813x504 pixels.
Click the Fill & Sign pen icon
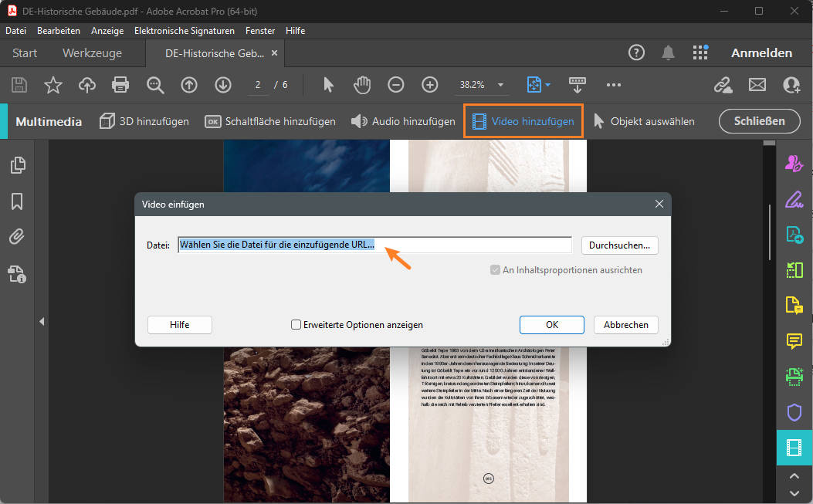(x=794, y=200)
